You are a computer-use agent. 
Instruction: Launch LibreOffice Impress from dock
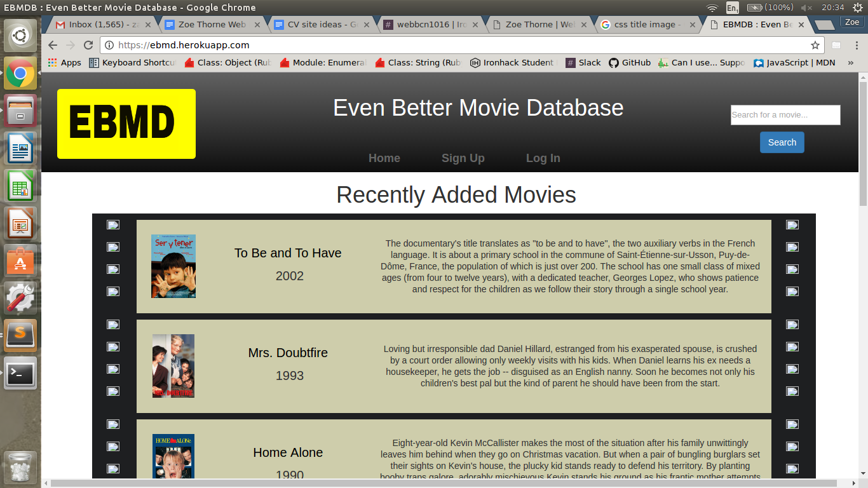point(20,224)
